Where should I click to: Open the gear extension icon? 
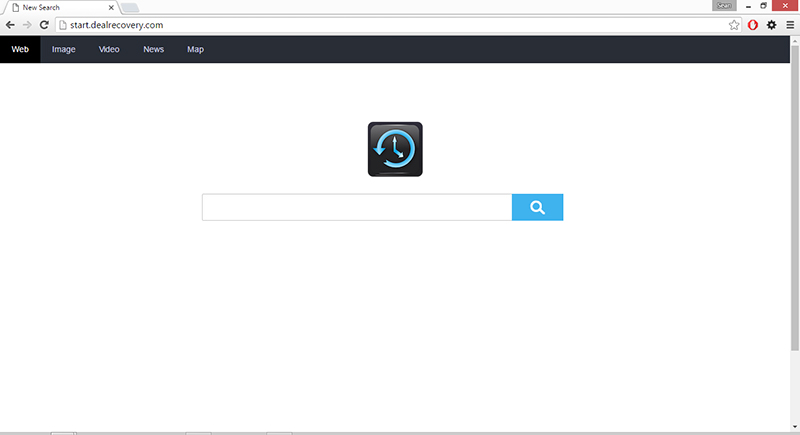(x=771, y=25)
